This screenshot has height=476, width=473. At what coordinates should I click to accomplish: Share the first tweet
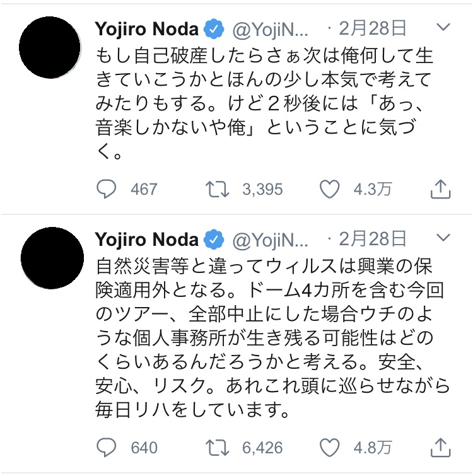pos(440,189)
